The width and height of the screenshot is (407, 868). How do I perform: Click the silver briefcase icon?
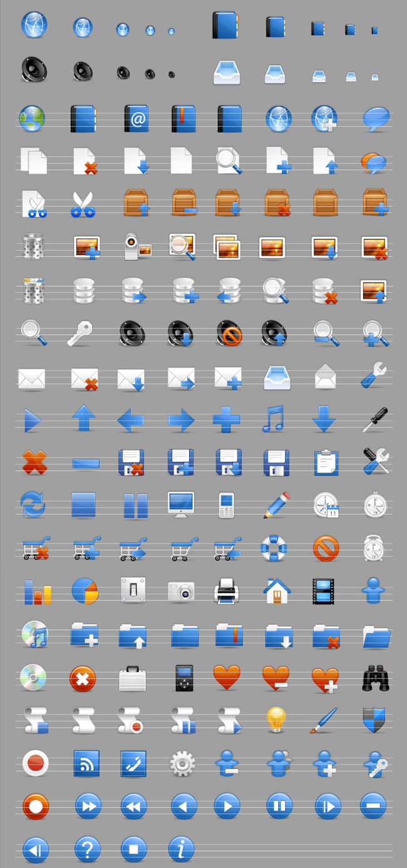132,678
